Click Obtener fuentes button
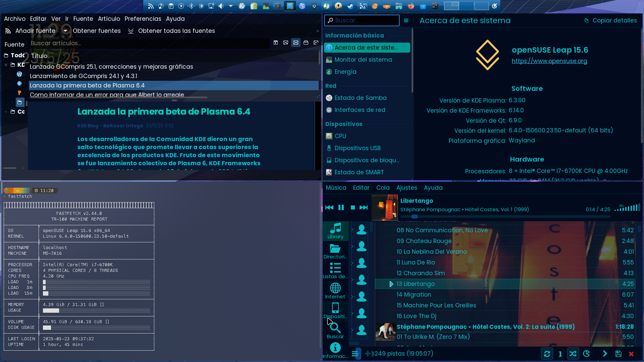The height and width of the screenshot is (362, 644). point(97,31)
